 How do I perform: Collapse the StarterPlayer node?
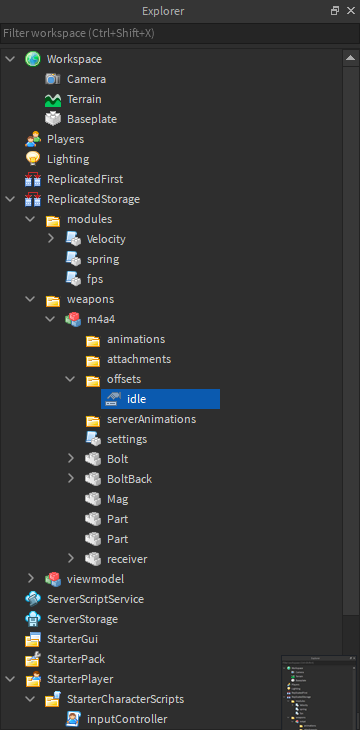click(x=10, y=679)
